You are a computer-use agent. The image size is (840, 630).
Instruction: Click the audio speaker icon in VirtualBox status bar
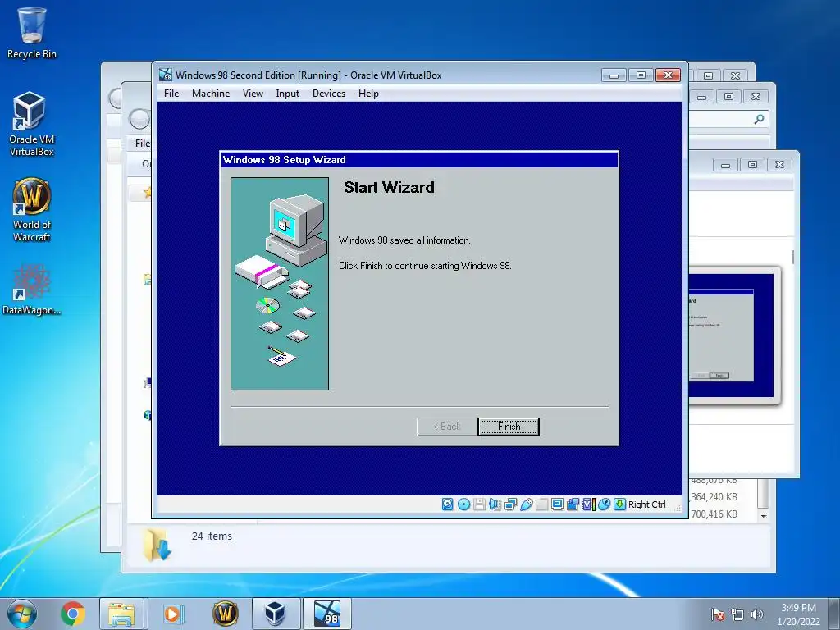495,504
